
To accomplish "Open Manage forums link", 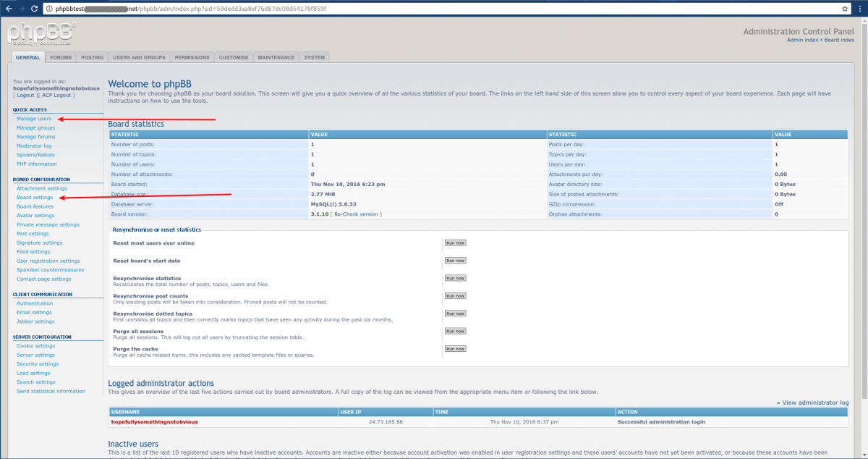I will 36,137.
